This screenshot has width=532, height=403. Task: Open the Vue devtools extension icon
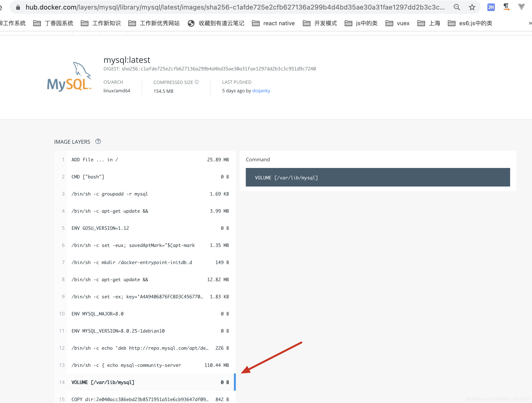(521, 7)
